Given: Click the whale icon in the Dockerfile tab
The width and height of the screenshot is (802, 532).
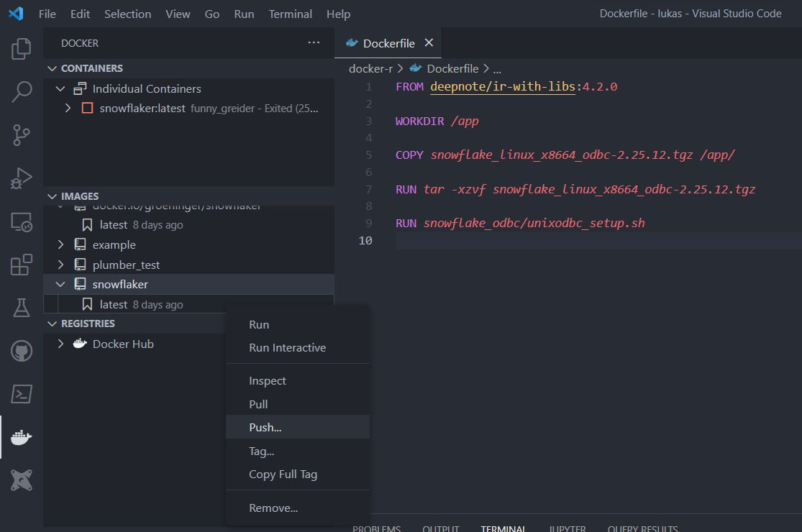Looking at the screenshot, I should pyautogui.click(x=352, y=43).
